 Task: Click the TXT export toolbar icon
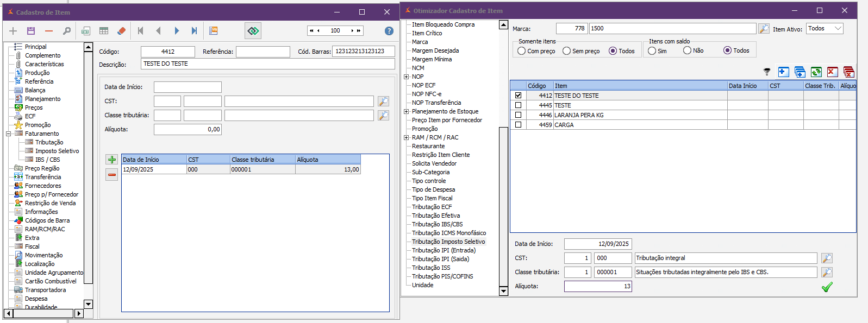[x=86, y=31]
